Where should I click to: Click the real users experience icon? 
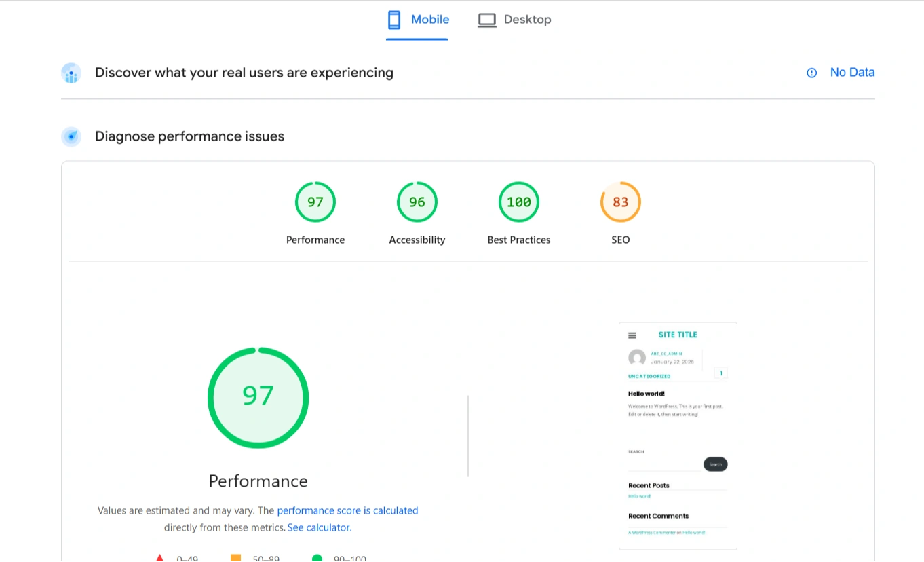(71, 73)
